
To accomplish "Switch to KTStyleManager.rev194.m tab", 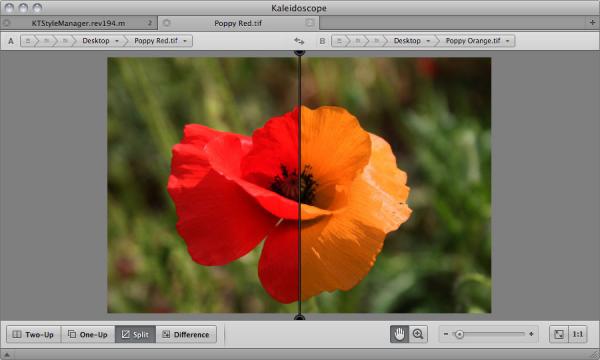I will (78, 23).
